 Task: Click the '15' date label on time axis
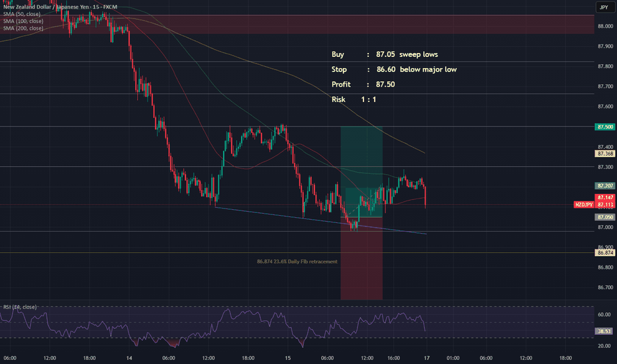pyautogui.click(x=287, y=357)
